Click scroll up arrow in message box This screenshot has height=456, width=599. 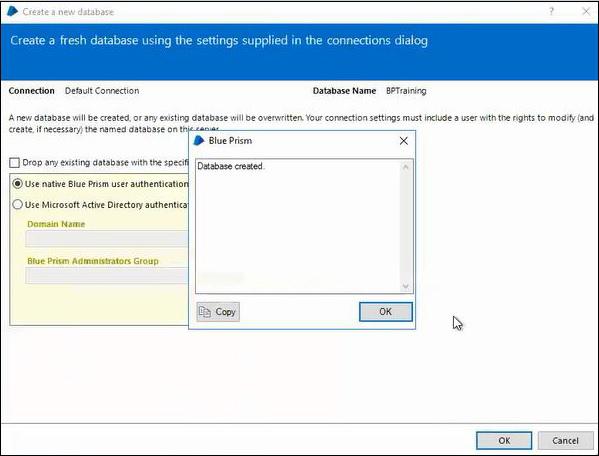point(406,167)
